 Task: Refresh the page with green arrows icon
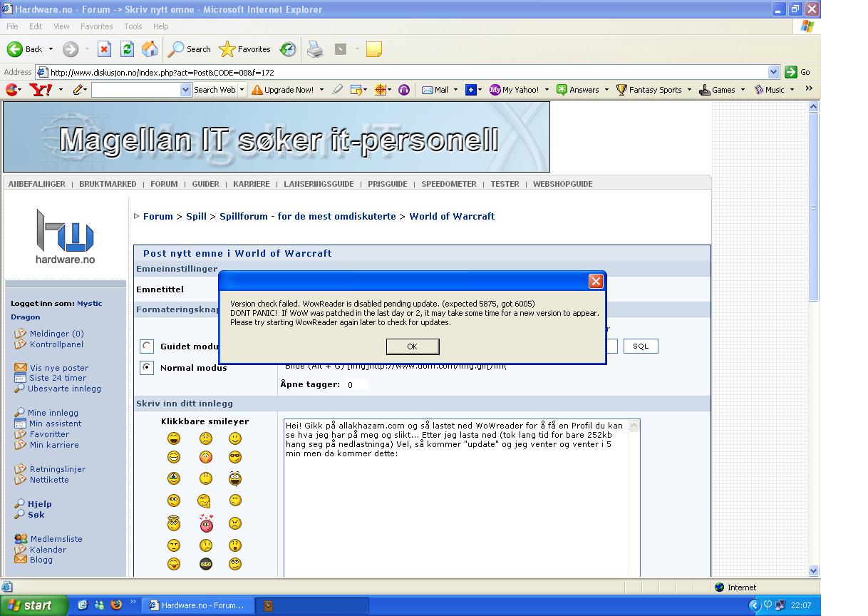127,49
